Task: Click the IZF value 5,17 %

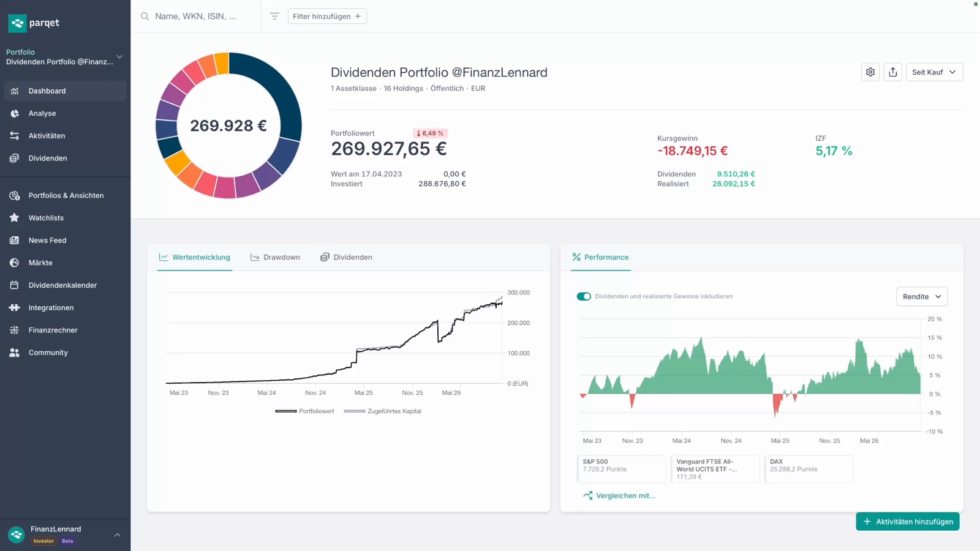Action: point(834,151)
